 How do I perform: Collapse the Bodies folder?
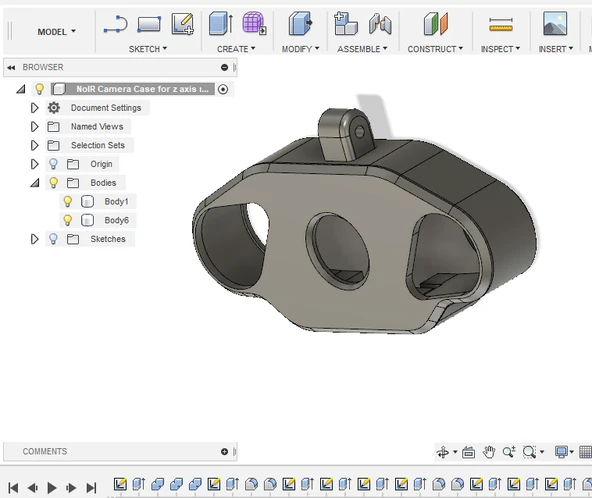pyautogui.click(x=35, y=183)
